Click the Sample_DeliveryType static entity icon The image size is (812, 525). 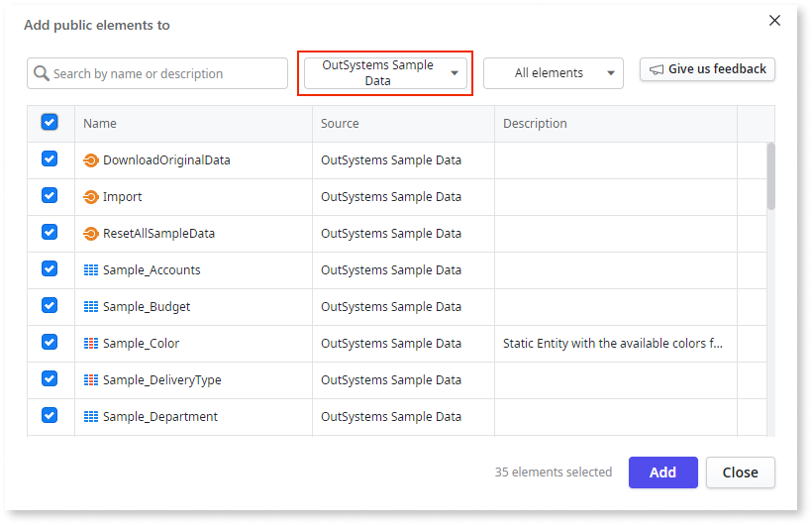coord(91,380)
